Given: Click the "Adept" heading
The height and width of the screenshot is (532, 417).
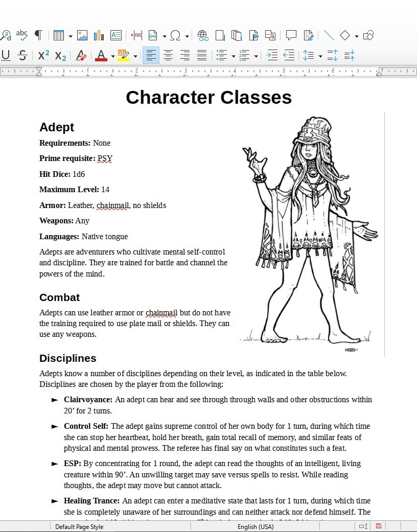Looking at the screenshot, I should click(x=57, y=127).
